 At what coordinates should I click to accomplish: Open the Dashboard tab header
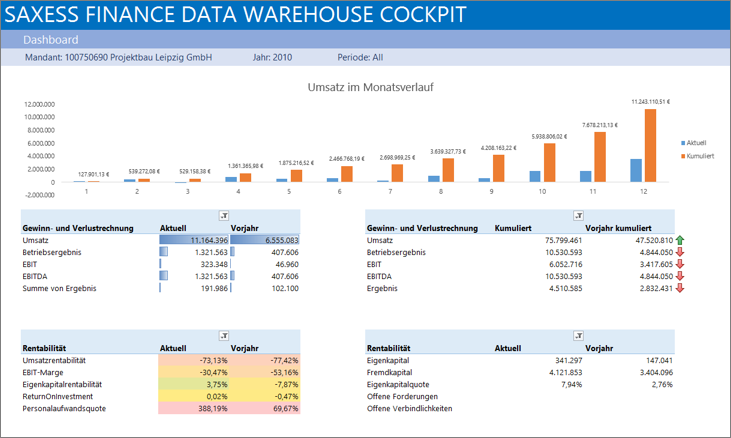click(x=51, y=40)
